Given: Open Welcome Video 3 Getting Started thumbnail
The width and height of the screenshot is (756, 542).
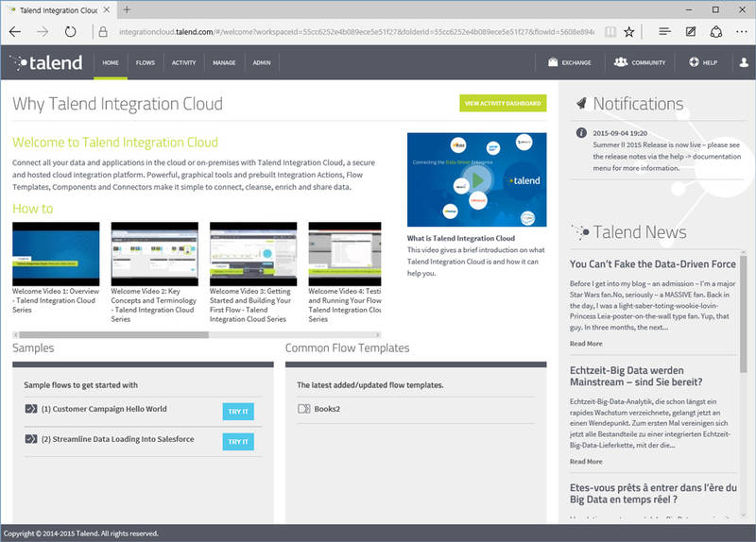Looking at the screenshot, I should [253, 254].
